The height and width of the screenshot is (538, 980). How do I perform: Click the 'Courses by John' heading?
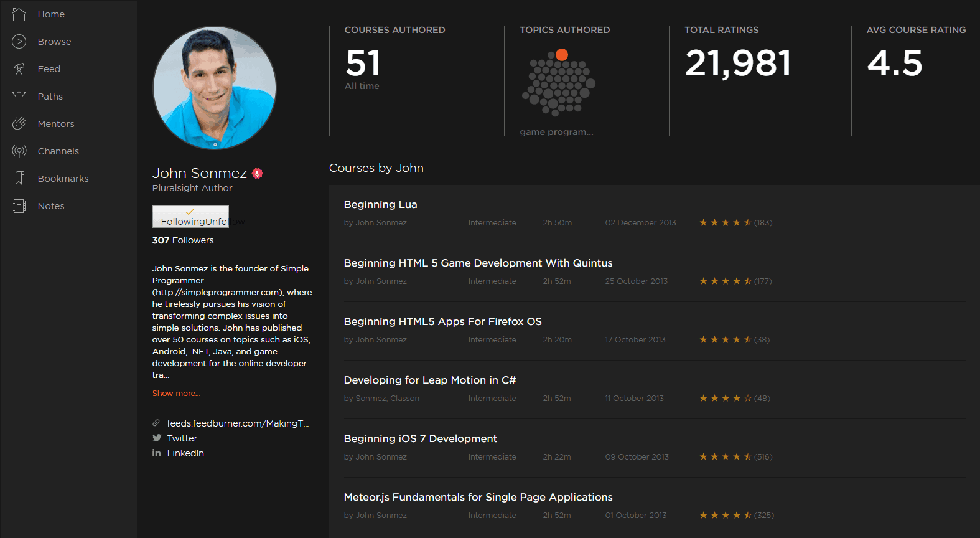pyautogui.click(x=376, y=168)
